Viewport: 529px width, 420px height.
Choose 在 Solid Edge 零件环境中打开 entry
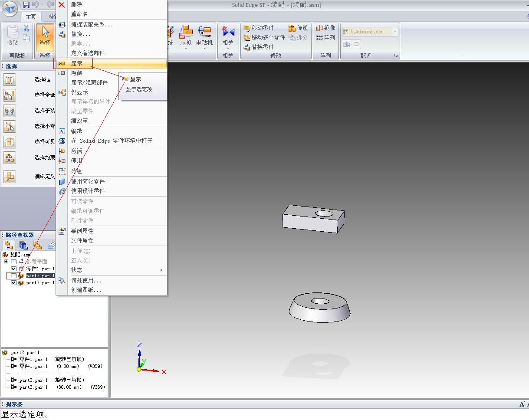(x=112, y=141)
